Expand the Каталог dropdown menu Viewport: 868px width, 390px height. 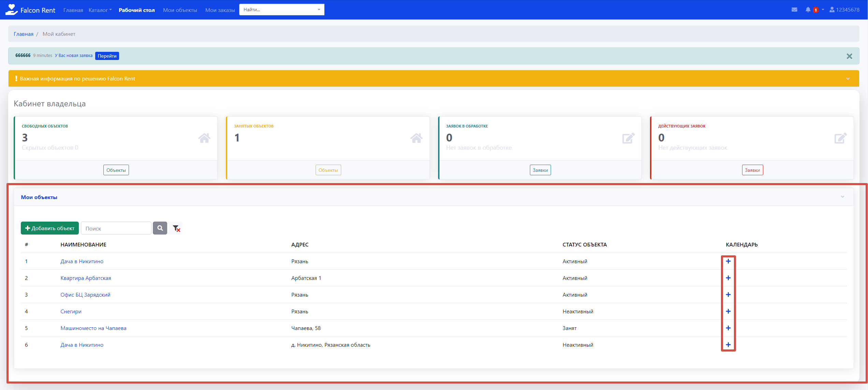pyautogui.click(x=100, y=10)
